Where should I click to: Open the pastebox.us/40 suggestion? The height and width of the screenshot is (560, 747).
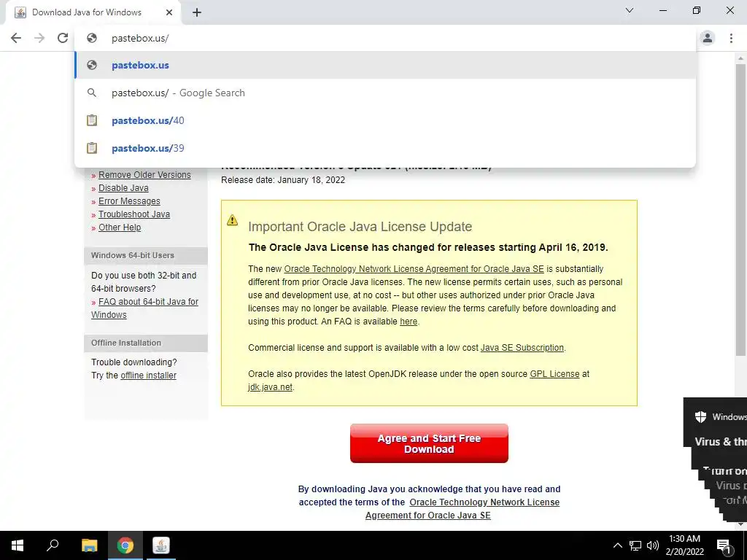pos(385,120)
